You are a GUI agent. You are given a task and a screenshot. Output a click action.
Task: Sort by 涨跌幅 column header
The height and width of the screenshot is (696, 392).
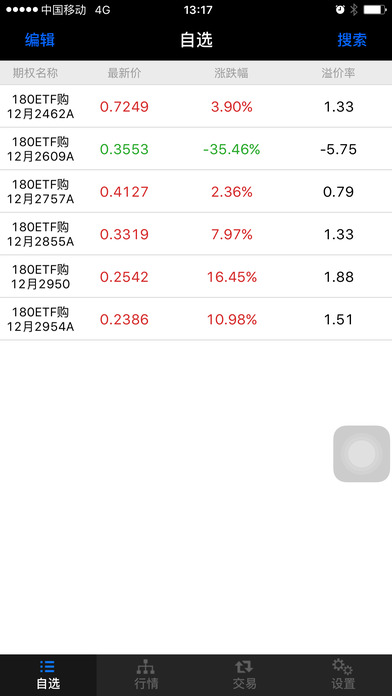[x=231, y=73]
